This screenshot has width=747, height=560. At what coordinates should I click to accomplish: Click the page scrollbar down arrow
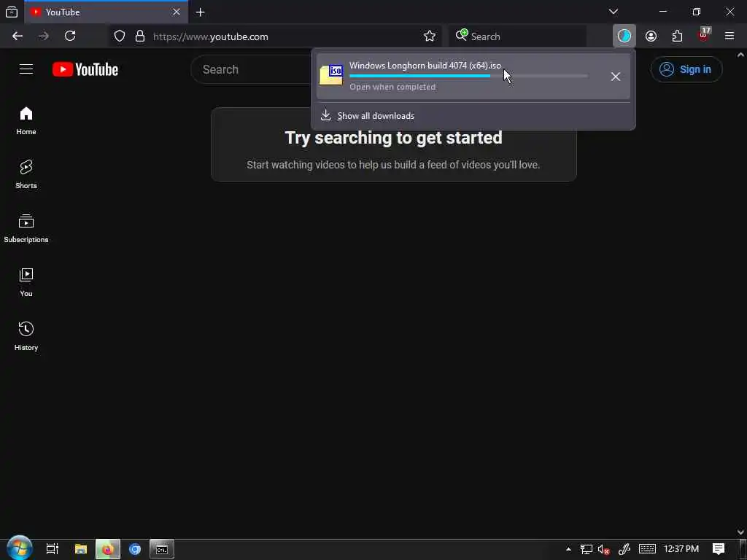[x=741, y=532]
